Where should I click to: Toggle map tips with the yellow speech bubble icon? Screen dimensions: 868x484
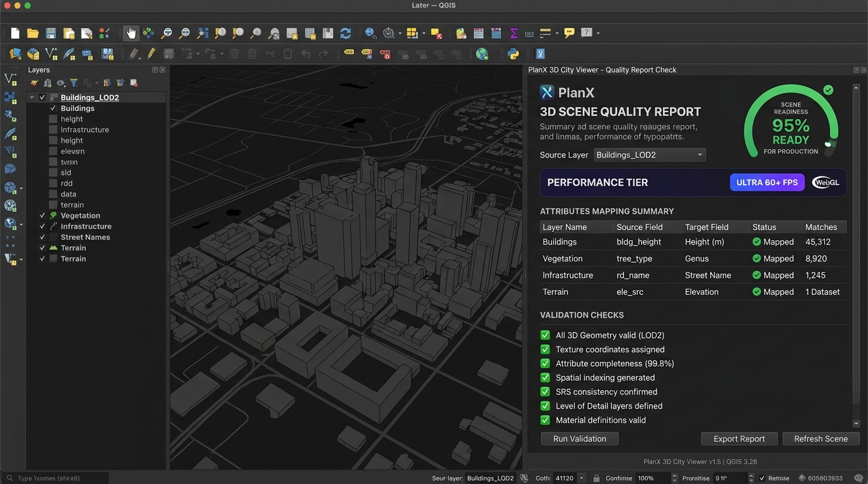[x=569, y=33]
